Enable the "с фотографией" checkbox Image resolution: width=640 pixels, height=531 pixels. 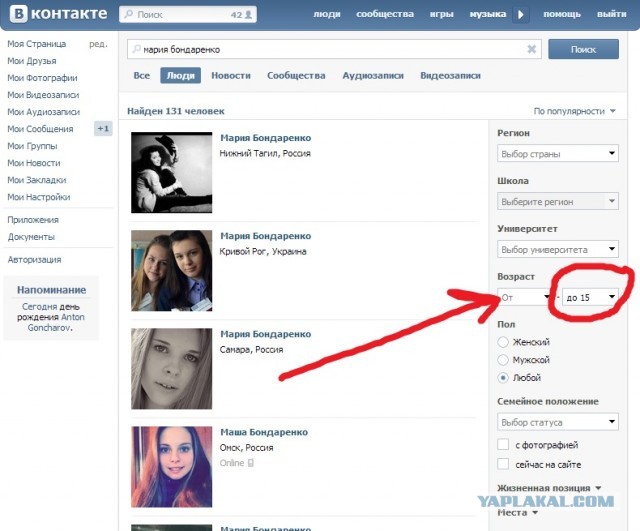coord(503,445)
